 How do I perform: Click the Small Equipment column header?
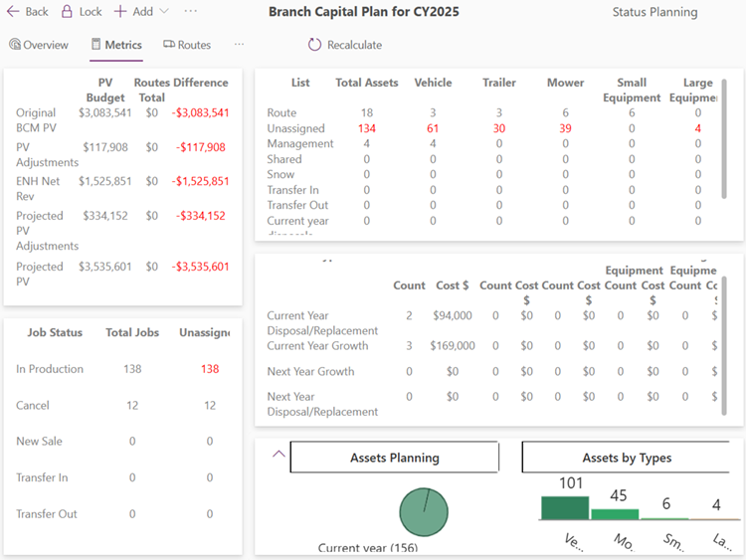[632, 90]
